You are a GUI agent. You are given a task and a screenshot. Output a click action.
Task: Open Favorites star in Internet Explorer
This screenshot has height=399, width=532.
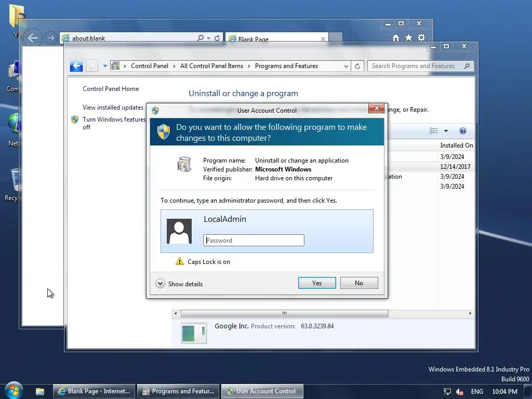(408, 37)
